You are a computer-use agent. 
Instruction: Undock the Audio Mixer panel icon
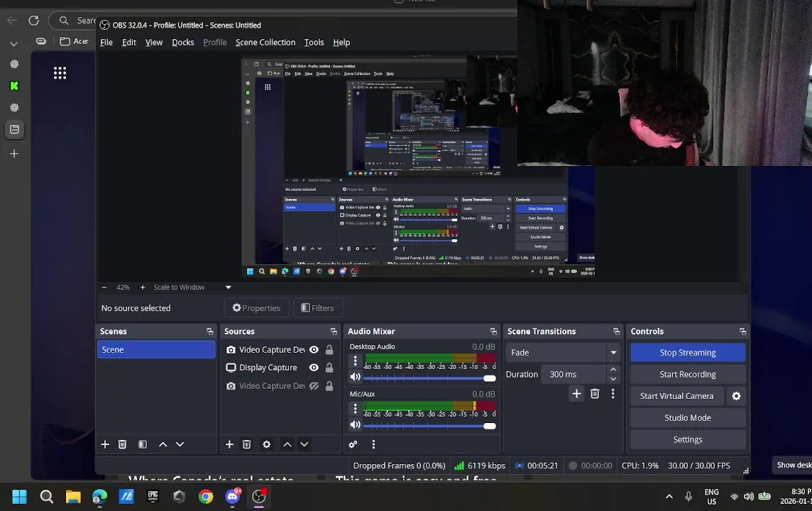click(493, 331)
